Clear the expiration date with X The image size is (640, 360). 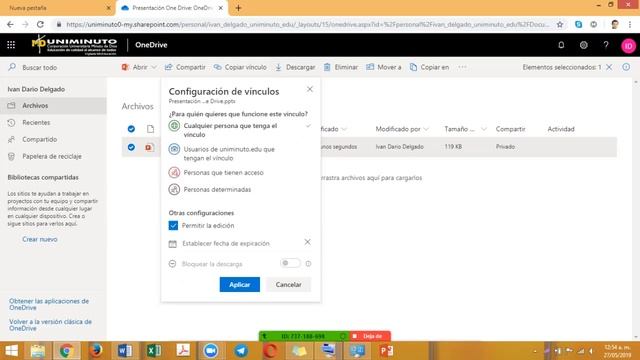click(307, 242)
